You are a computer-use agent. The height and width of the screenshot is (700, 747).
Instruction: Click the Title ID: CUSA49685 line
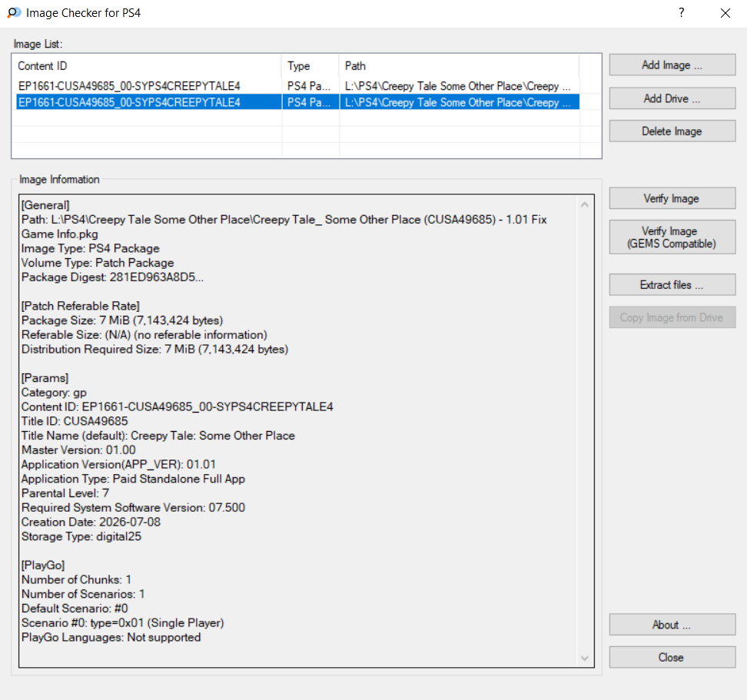pos(75,421)
